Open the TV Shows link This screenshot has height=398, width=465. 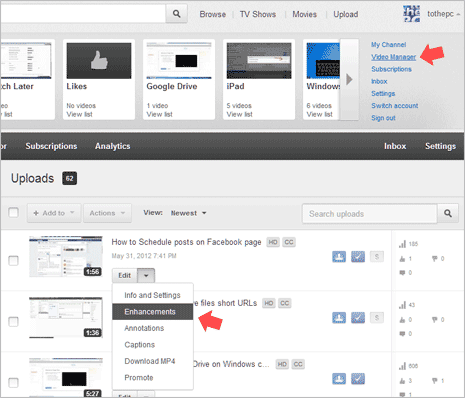[x=258, y=14]
